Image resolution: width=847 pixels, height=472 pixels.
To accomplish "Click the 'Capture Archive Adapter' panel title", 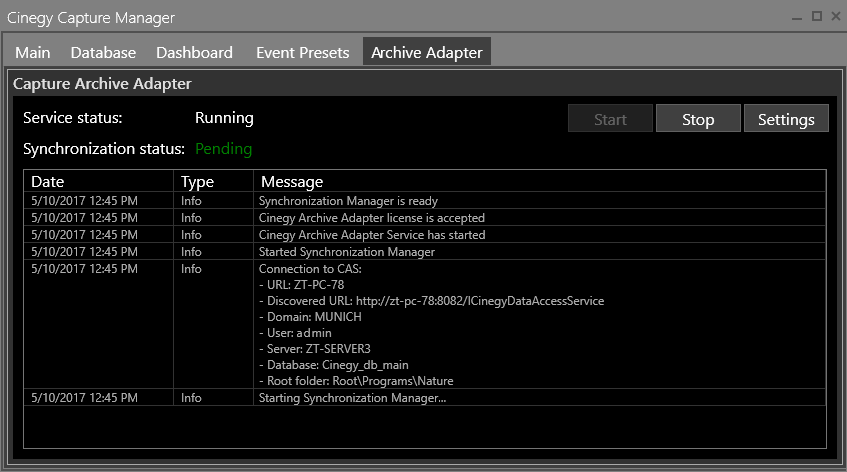I will [x=102, y=84].
